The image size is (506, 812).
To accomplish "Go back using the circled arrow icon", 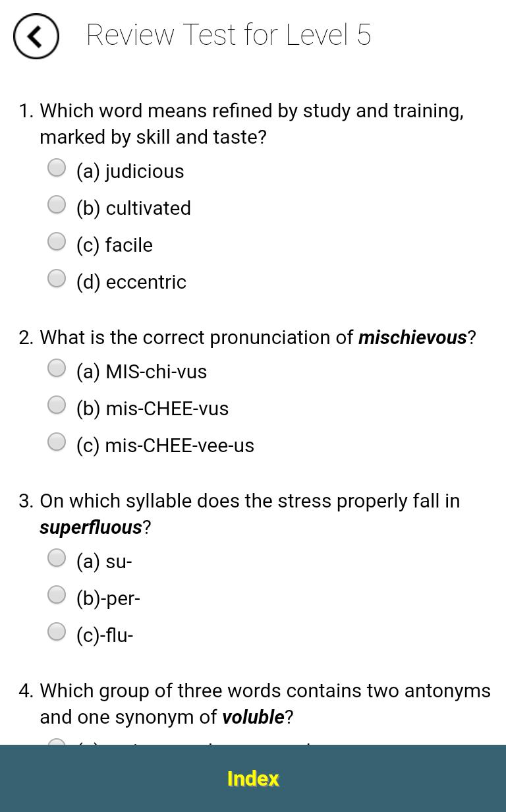I will coord(36,36).
